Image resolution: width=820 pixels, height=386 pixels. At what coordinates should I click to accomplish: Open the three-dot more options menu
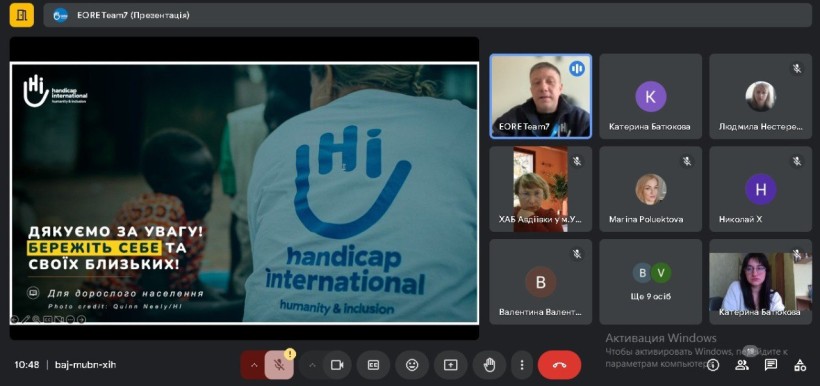point(521,365)
